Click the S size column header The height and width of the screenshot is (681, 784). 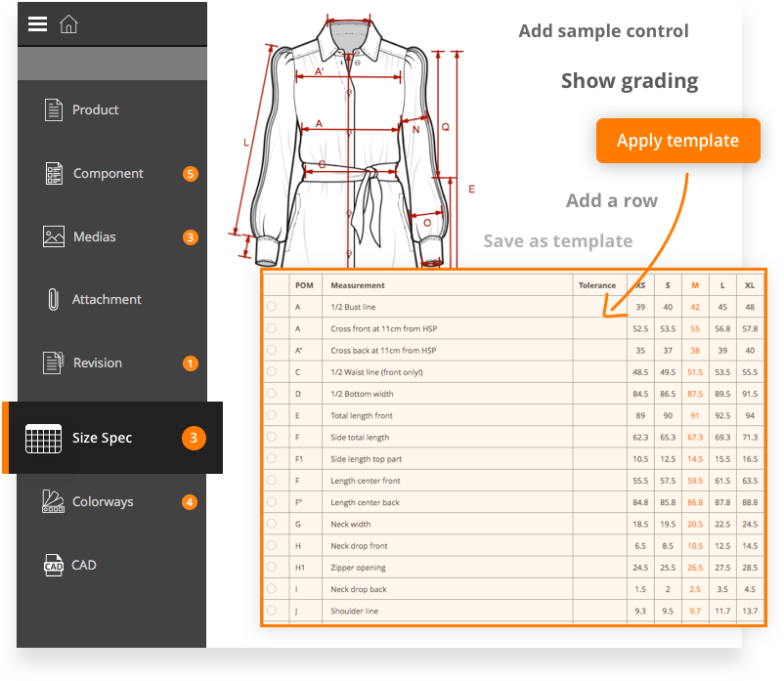668,285
